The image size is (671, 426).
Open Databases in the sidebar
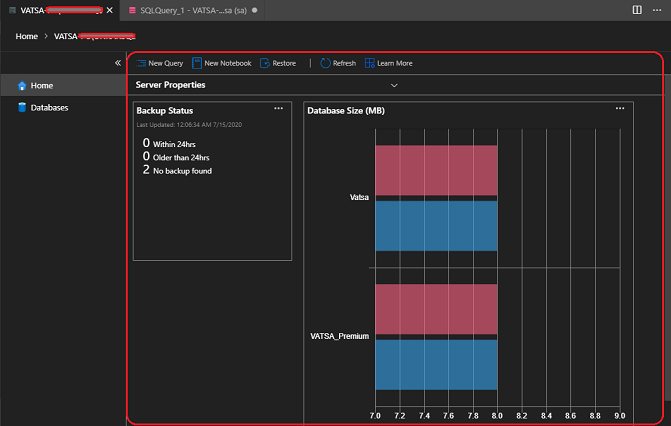click(x=63, y=107)
